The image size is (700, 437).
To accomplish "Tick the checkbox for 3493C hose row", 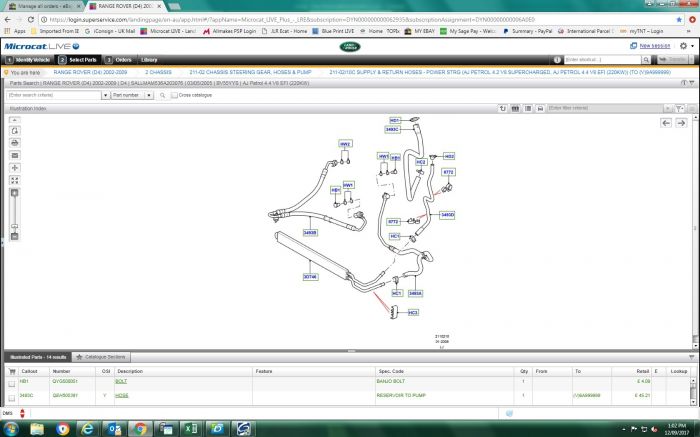I will [12, 398].
